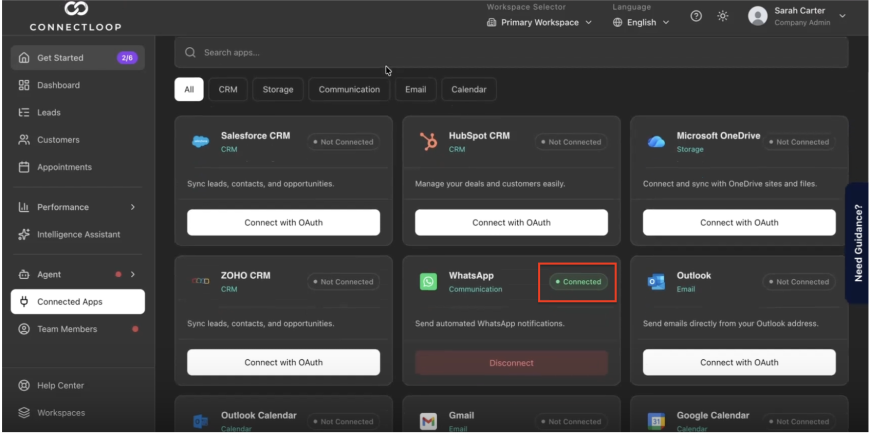Disconnect the WhatsApp integration
This screenshot has width=869, height=433.
click(x=512, y=363)
